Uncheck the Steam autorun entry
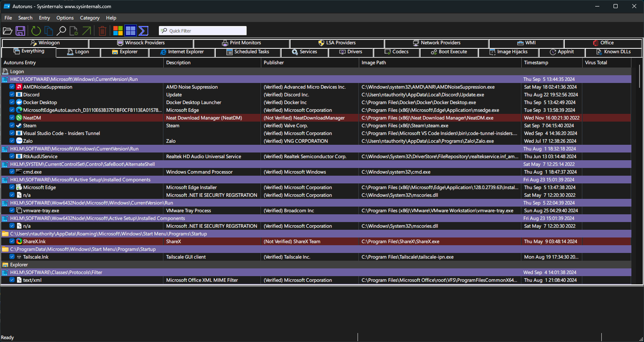The height and width of the screenshot is (342, 644). click(x=12, y=126)
